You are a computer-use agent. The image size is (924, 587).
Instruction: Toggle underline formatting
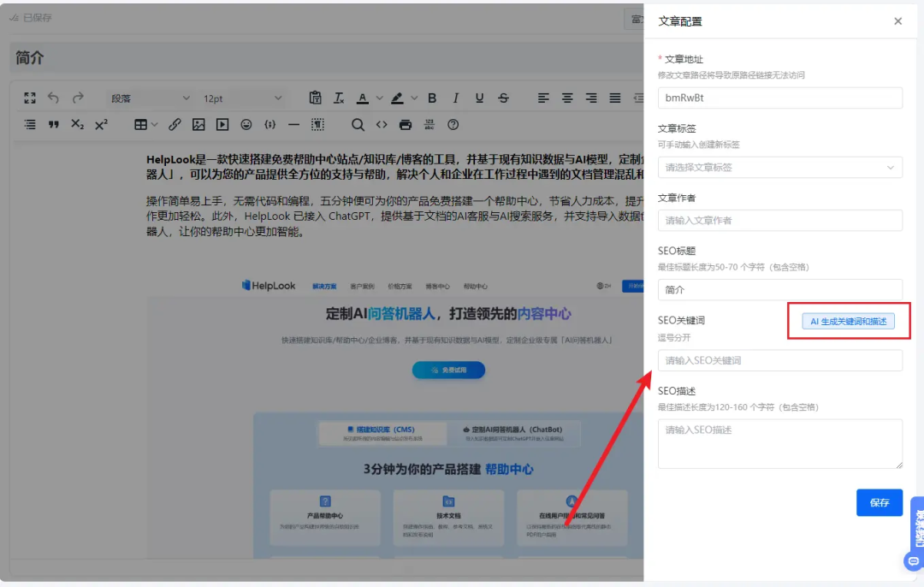click(479, 98)
